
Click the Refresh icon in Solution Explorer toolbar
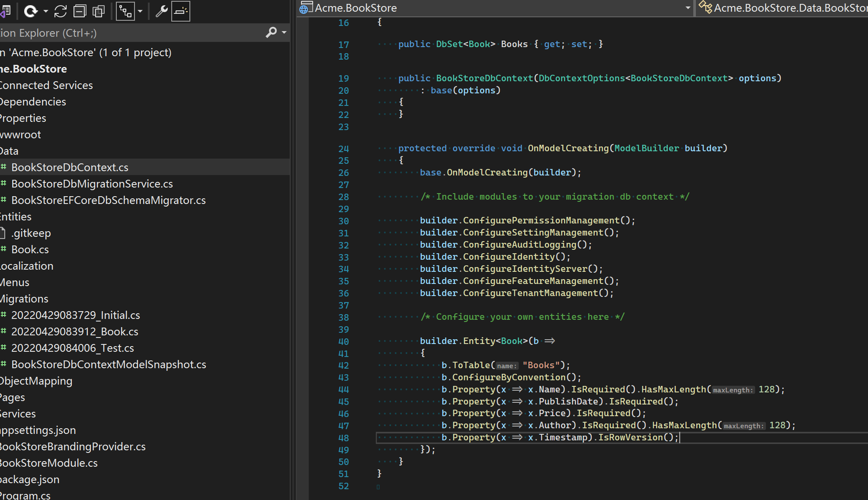point(30,11)
